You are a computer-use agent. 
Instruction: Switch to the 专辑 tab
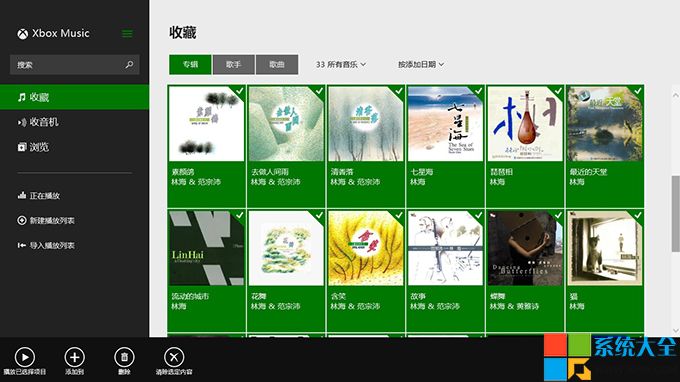(x=190, y=65)
